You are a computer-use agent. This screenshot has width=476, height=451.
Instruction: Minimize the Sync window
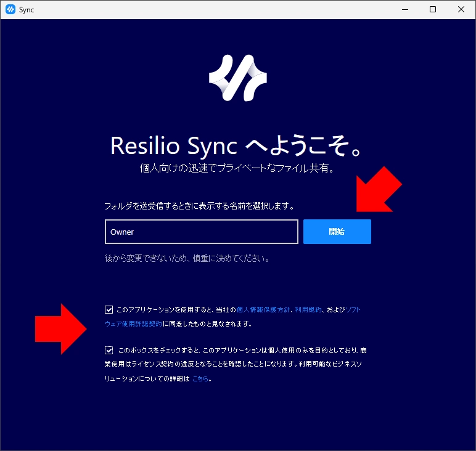pyautogui.click(x=405, y=9)
